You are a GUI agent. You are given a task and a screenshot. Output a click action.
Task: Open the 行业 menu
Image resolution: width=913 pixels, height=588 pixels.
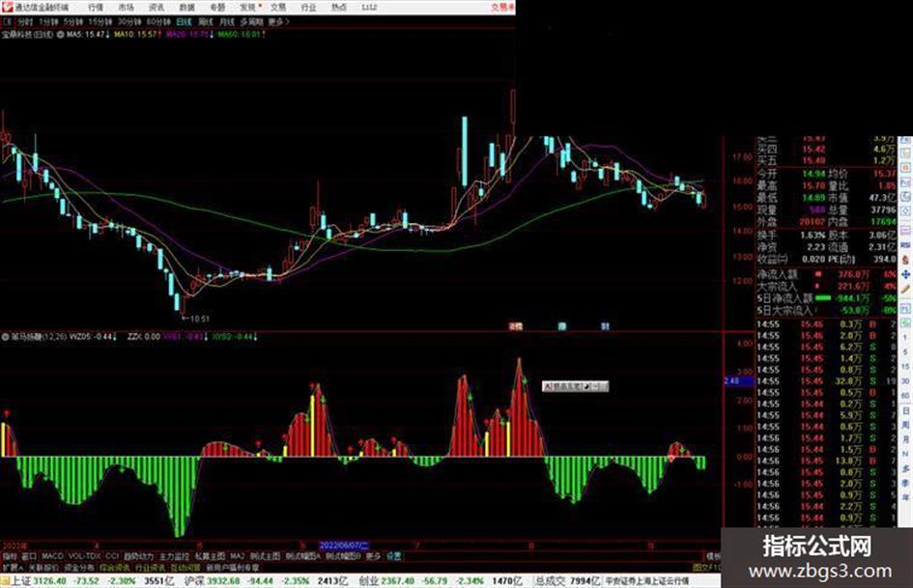308,7
